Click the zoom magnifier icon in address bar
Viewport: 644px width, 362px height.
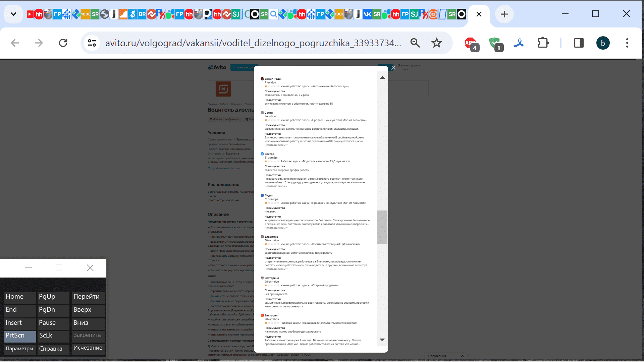tap(415, 43)
